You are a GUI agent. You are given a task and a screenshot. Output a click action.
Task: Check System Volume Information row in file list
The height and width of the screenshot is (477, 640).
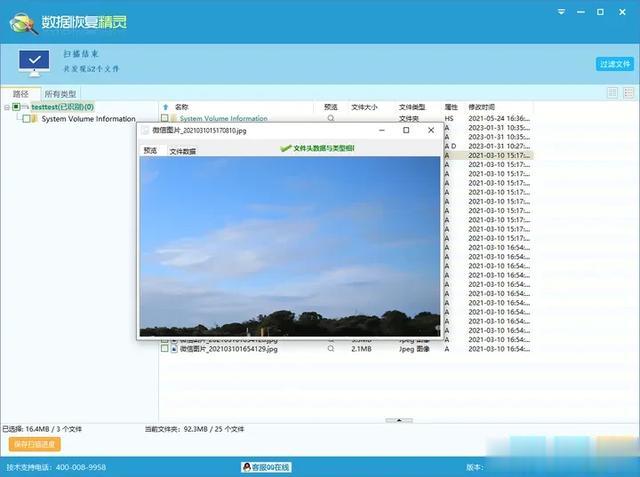(164, 118)
